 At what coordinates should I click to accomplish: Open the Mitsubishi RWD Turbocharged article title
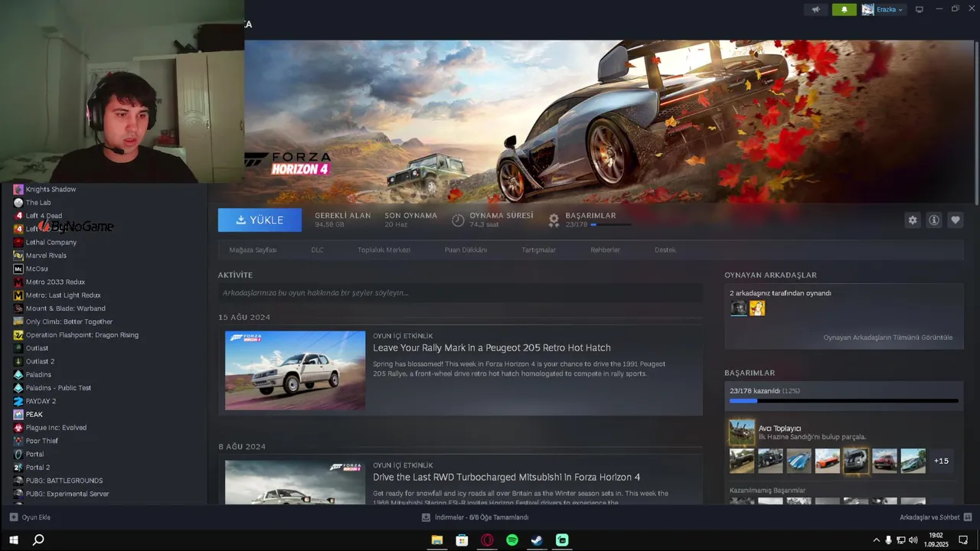[506, 477]
